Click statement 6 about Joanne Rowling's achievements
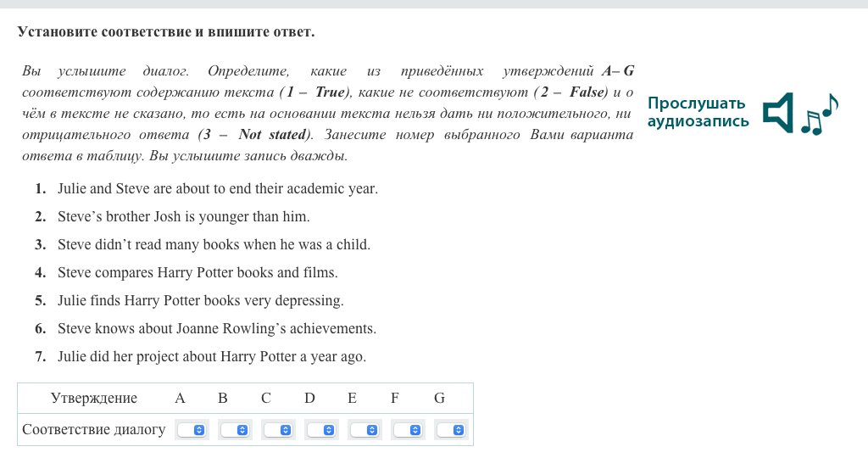Image resolution: width=868 pixels, height=469 pixels. 216,328
